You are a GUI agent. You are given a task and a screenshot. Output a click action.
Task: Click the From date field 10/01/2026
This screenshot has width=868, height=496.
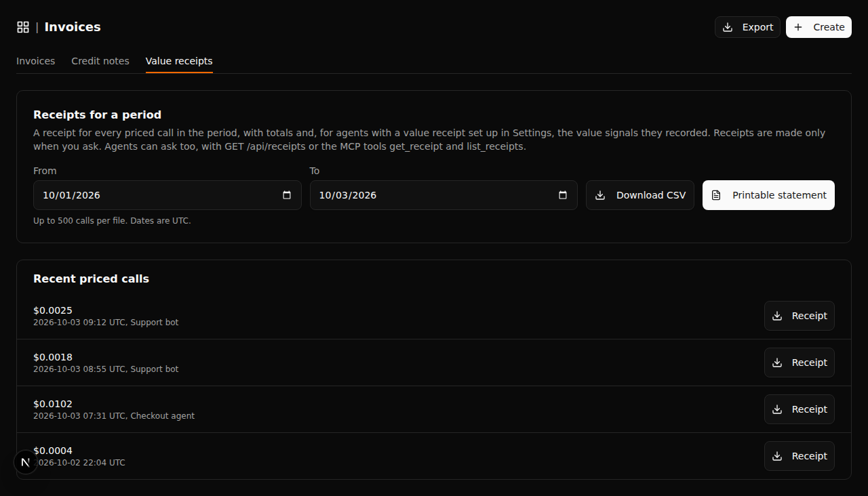167,195
